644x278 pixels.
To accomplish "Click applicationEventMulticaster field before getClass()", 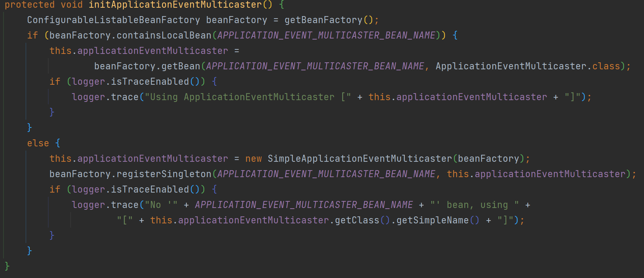I will tap(254, 220).
